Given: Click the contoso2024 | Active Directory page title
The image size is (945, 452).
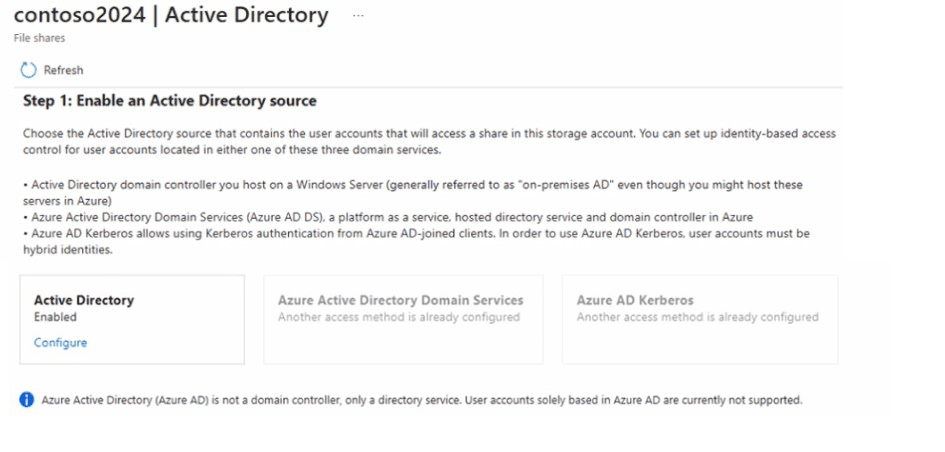Looking at the screenshot, I should (x=170, y=16).
